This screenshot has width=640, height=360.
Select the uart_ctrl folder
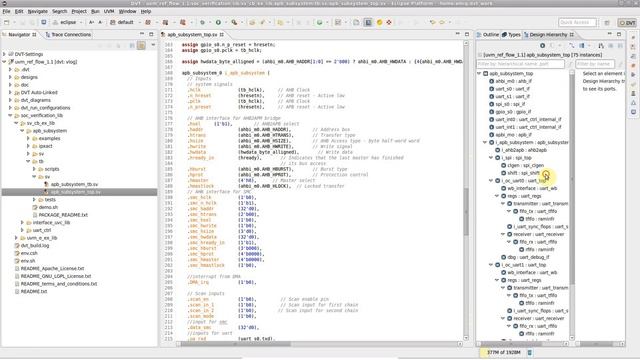(42, 231)
